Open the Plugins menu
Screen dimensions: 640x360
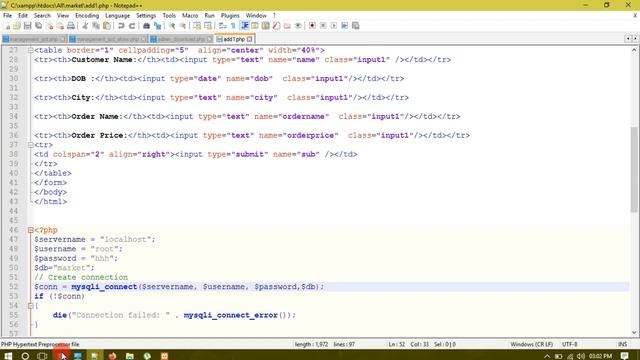[x=230, y=16]
